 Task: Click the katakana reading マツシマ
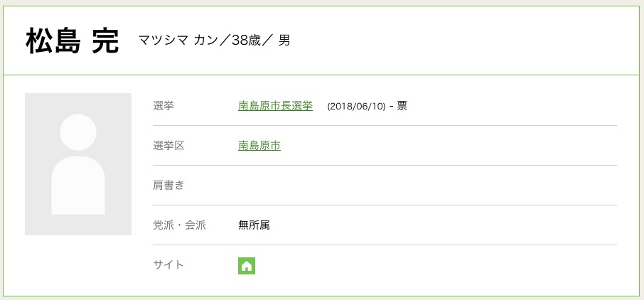pyautogui.click(x=163, y=41)
